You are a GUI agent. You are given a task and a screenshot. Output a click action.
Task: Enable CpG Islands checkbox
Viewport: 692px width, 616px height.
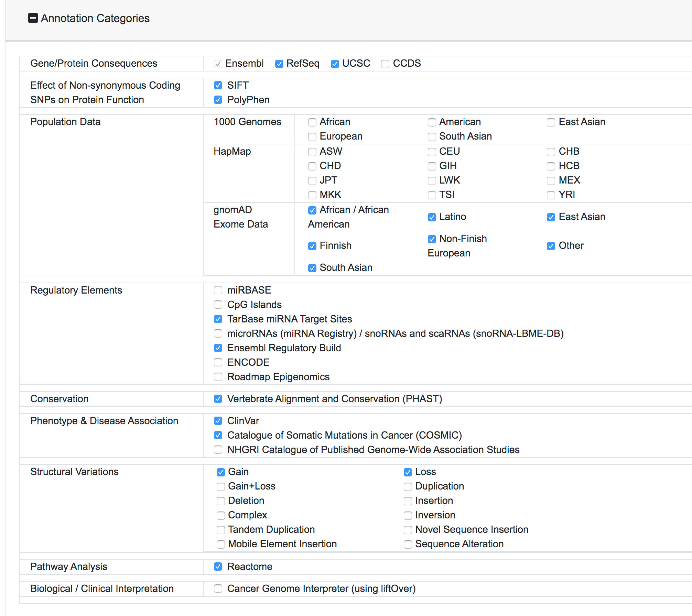tap(218, 305)
